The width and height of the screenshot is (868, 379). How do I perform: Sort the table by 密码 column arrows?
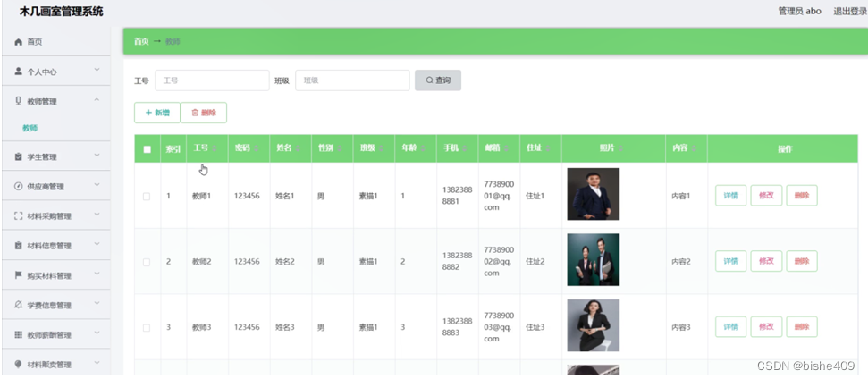(256, 148)
